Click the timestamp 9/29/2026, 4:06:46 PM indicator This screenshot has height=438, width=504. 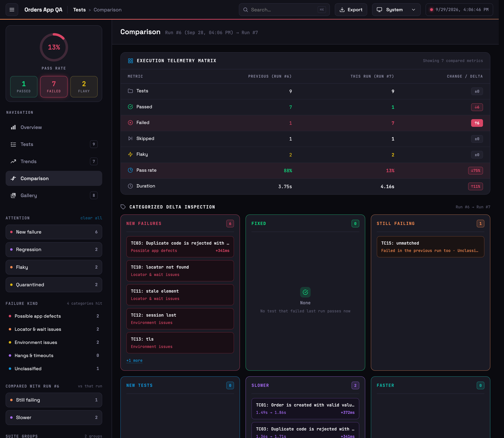click(x=459, y=10)
